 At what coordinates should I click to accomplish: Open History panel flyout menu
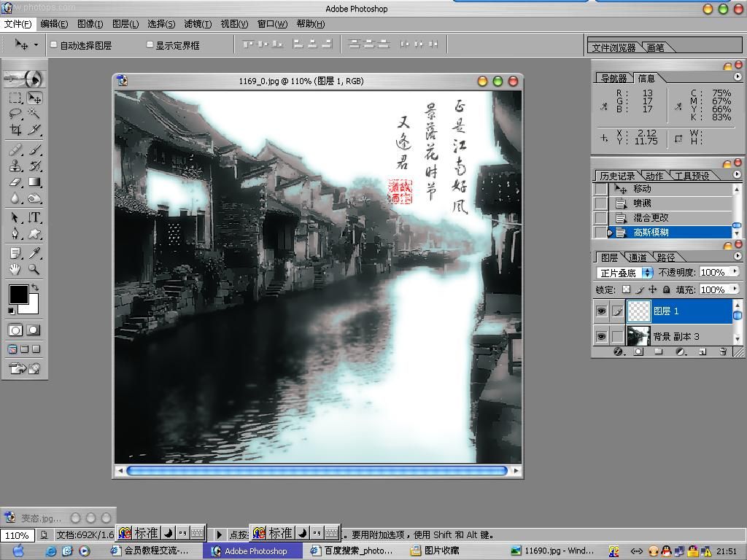(x=738, y=175)
